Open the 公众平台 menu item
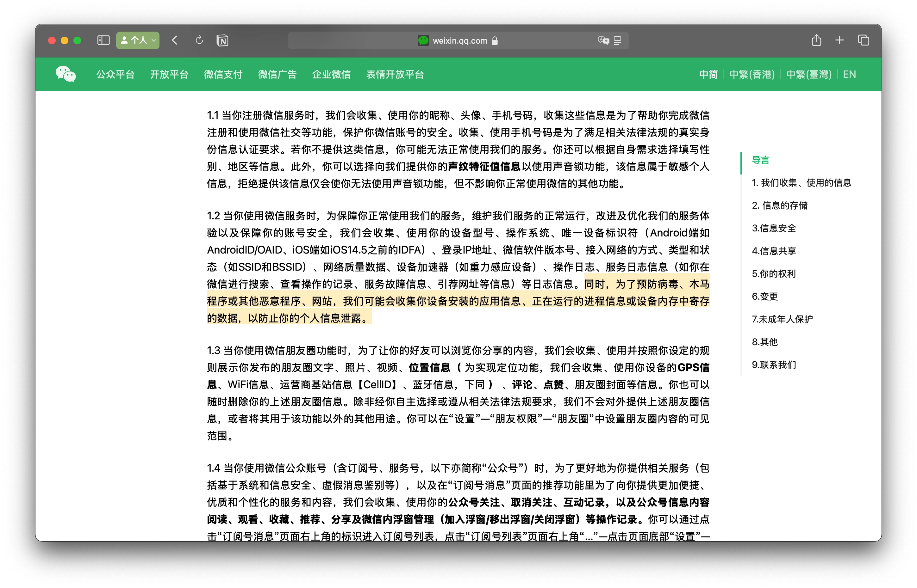Image resolution: width=917 pixels, height=588 pixels. [115, 75]
